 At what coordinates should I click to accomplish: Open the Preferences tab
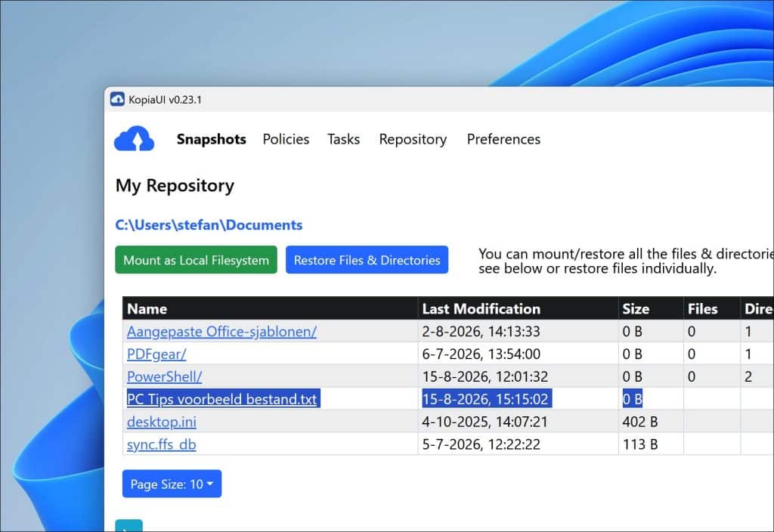[503, 139]
